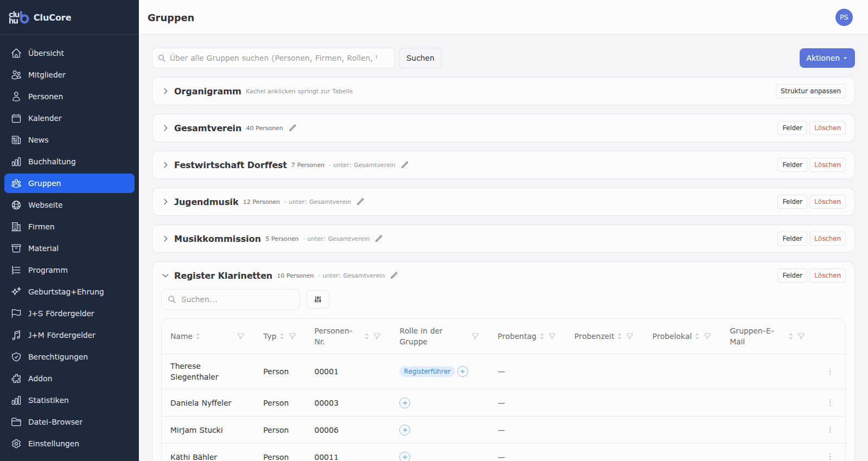Select Statistiken in the sidebar
Screen dimensions: 868x461
(69, 400)
